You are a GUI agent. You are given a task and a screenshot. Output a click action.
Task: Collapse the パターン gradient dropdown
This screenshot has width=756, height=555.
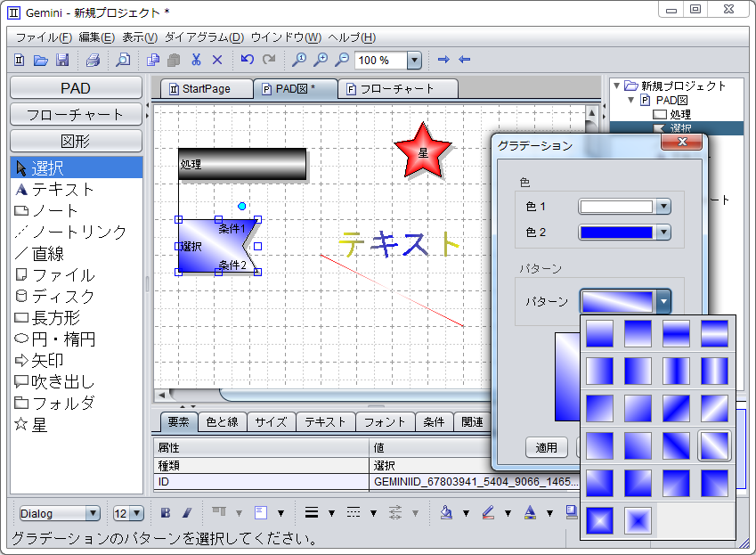point(663,301)
